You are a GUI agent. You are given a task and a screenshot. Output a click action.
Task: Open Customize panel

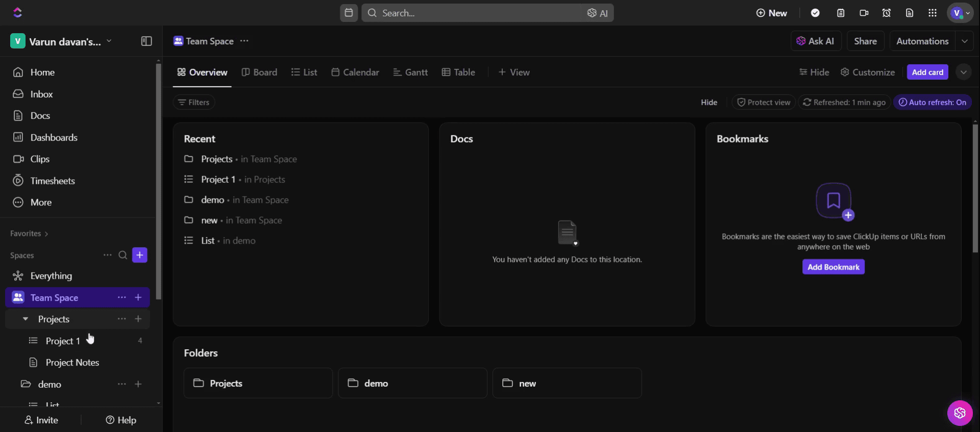[868, 72]
